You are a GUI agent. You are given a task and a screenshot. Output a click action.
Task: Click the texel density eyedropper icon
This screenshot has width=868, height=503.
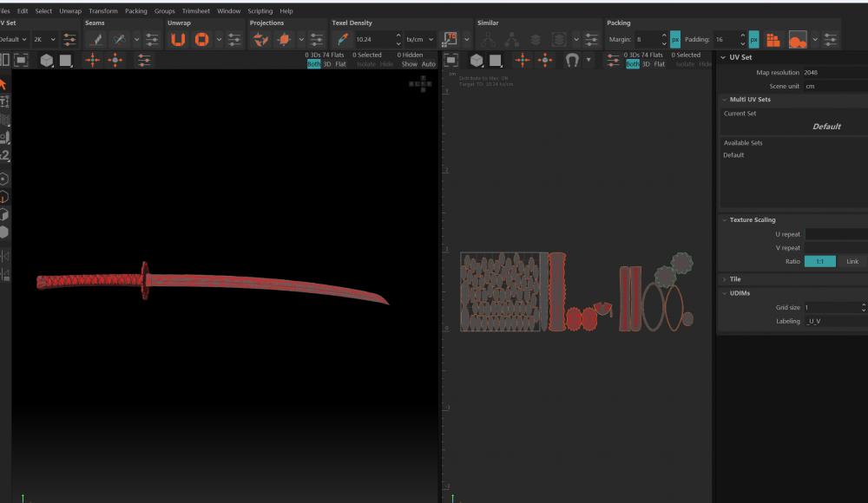point(342,39)
